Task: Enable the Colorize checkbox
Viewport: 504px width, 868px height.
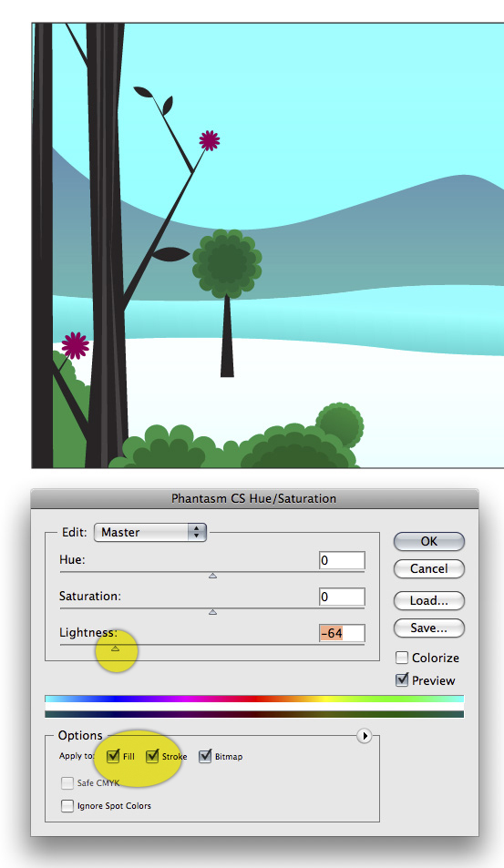Action: (402, 658)
